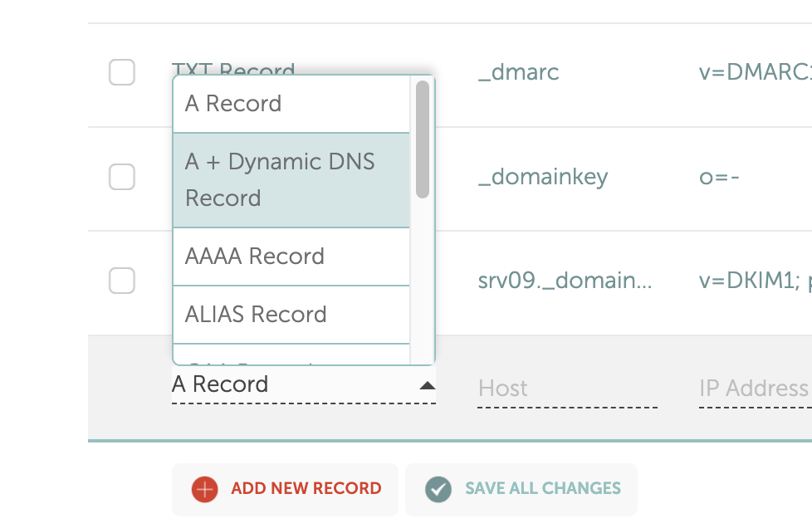Click the srv09._domain host entry
812x528 pixels.
(x=565, y=281)
